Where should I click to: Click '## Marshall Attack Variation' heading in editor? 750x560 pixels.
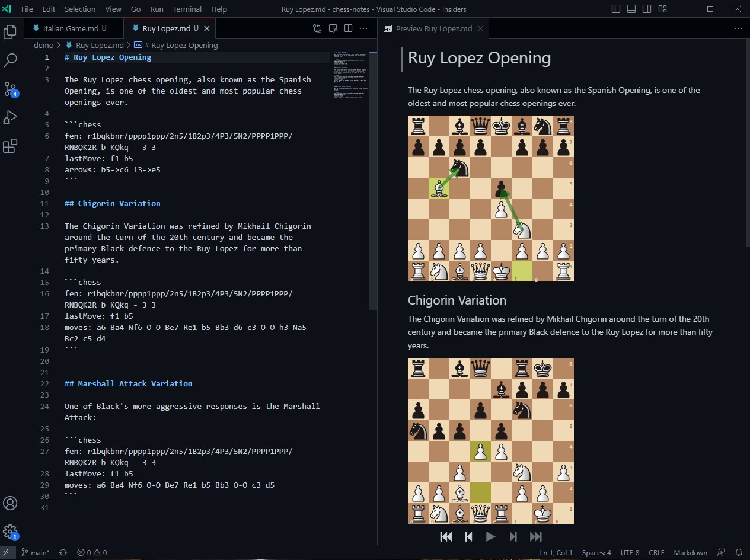coord(129,383)
